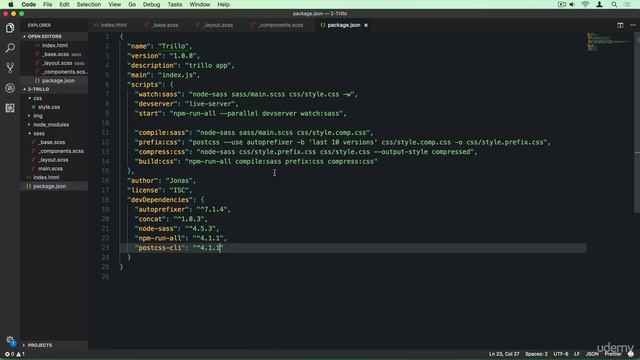640x360 pixels.
Task: Open the Explorer view in activity bar
Action: [x=10, y=28]
